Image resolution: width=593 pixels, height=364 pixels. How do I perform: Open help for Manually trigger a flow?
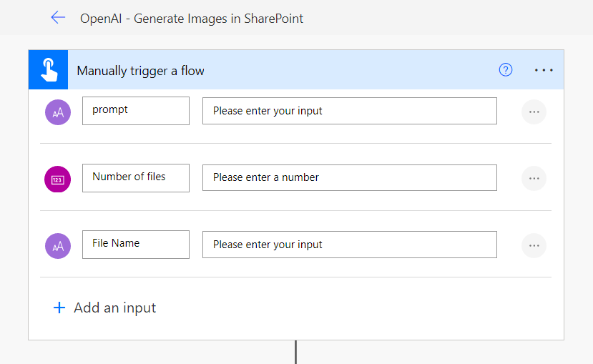(x=506, y=70)
